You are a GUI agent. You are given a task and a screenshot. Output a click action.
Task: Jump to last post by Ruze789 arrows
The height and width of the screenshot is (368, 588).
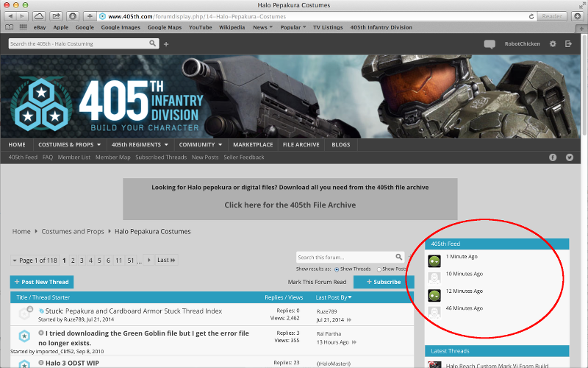349,320
